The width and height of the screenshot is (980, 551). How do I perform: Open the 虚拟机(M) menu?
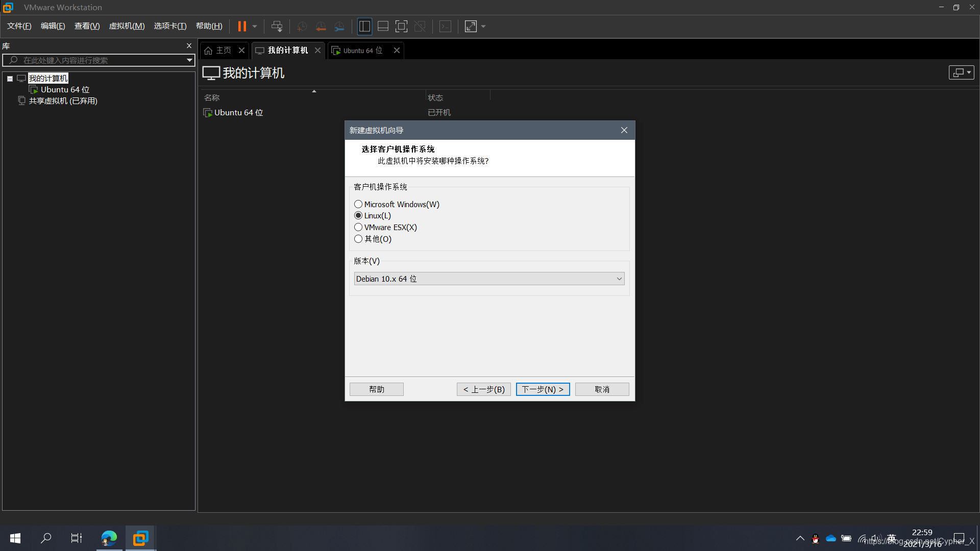pyautogui.click(x=127, y=26)
